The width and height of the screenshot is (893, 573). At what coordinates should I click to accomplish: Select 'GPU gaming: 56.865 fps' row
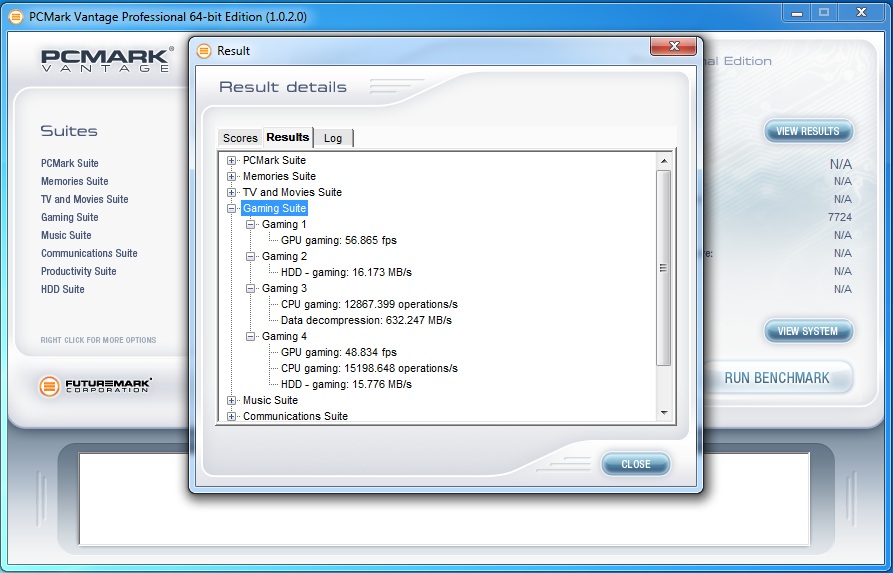tap(339, 240)
